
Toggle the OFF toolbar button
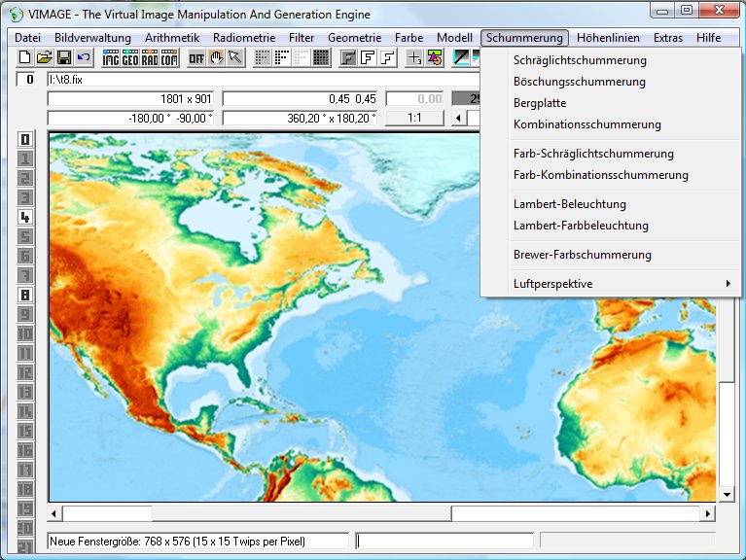[196, 58]
